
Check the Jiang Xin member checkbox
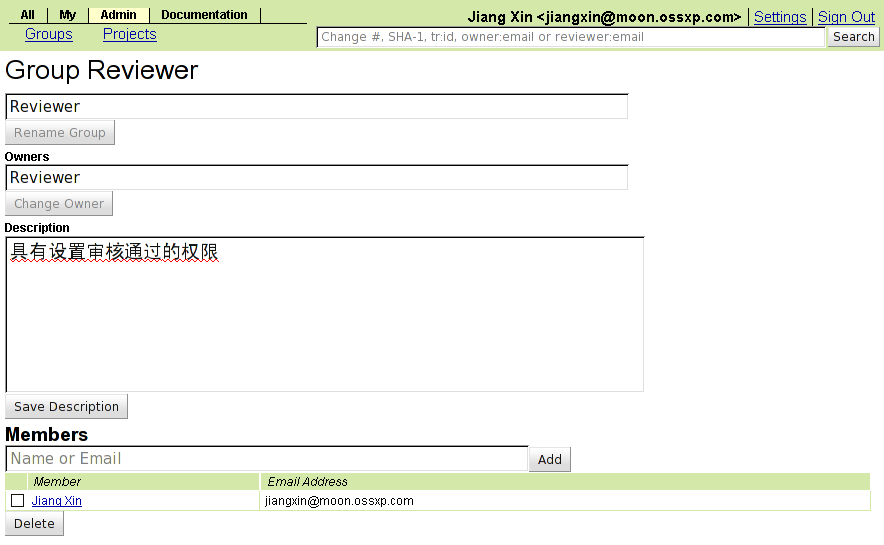[17, 500]
